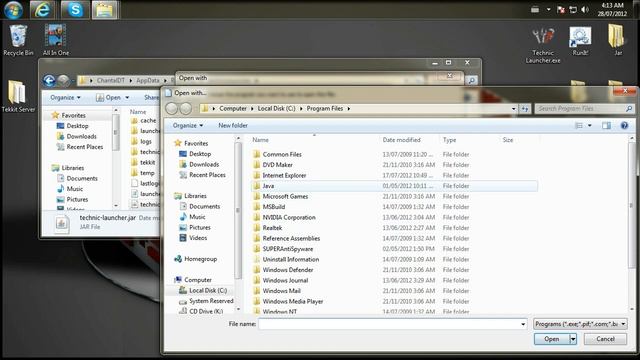The image size is (640, 360).
Task: Click the File name input field
Action: point(389,324)
